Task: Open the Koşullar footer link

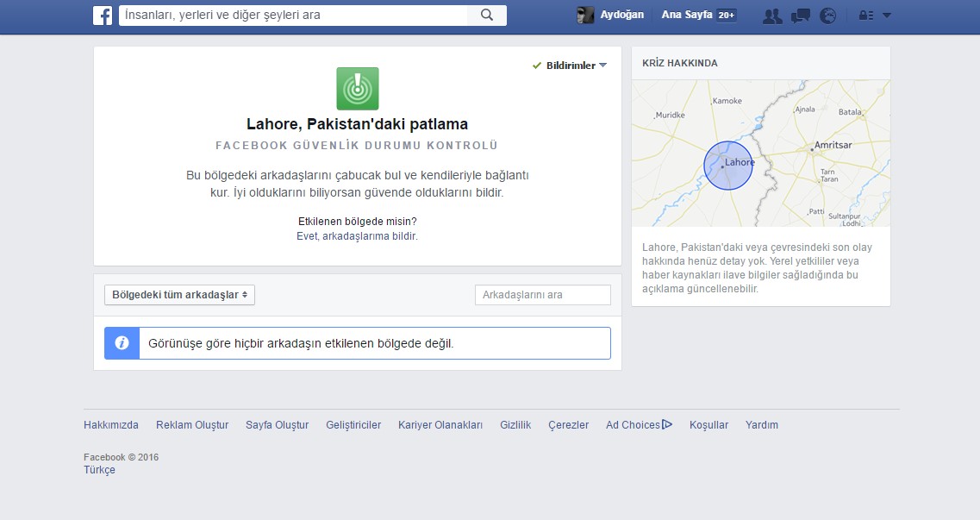Action: (708, 425)
